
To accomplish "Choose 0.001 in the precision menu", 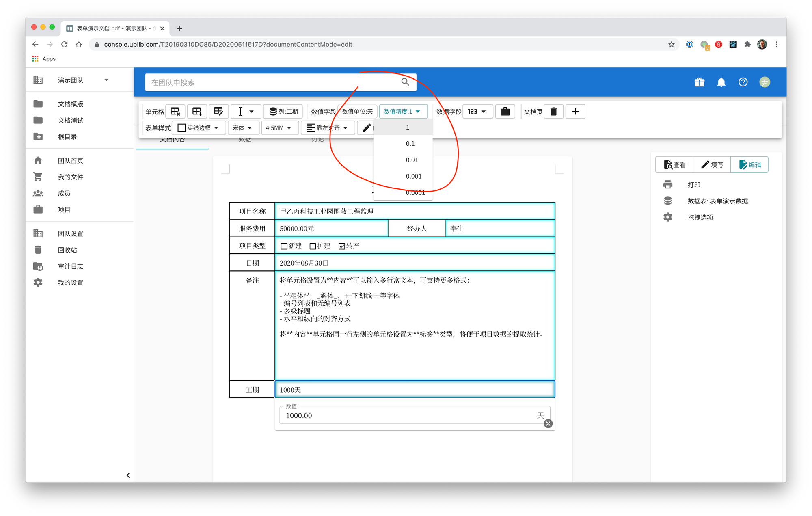I will click(413, 176).
